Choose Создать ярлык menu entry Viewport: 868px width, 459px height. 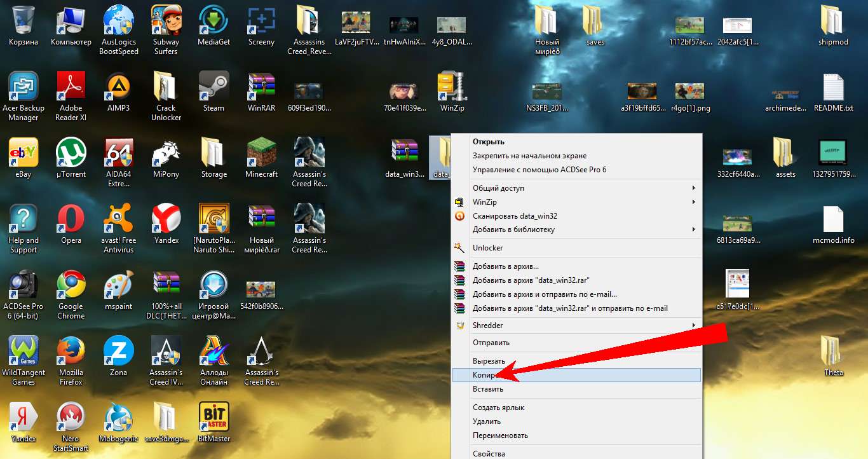[x=576, y=408]
